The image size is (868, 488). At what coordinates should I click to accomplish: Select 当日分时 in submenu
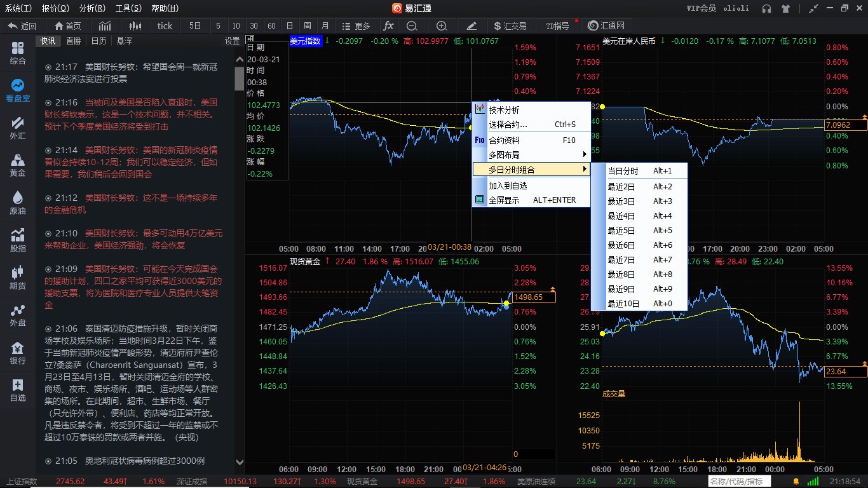click(x=639, y=171)
